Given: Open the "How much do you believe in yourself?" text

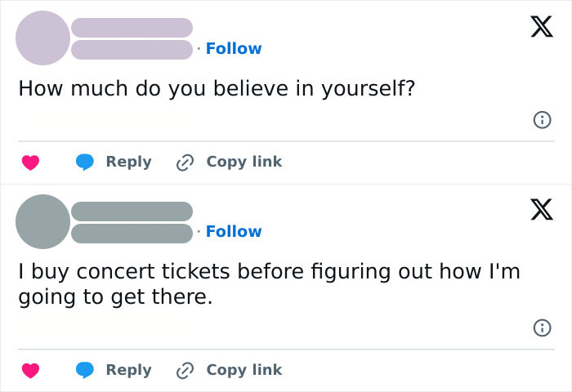Looking at the screenshot, I should tap(217, 89).
